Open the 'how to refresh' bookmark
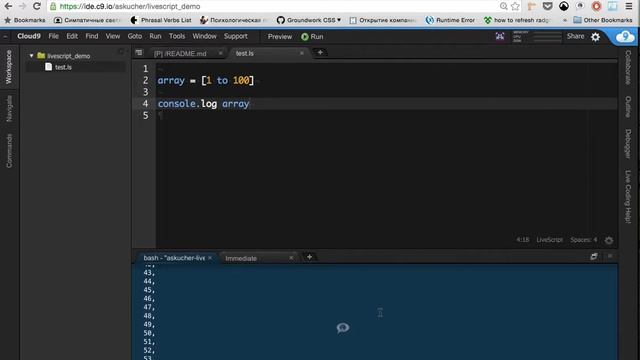This screenshot has height=360, width=640. click(517, 20)
